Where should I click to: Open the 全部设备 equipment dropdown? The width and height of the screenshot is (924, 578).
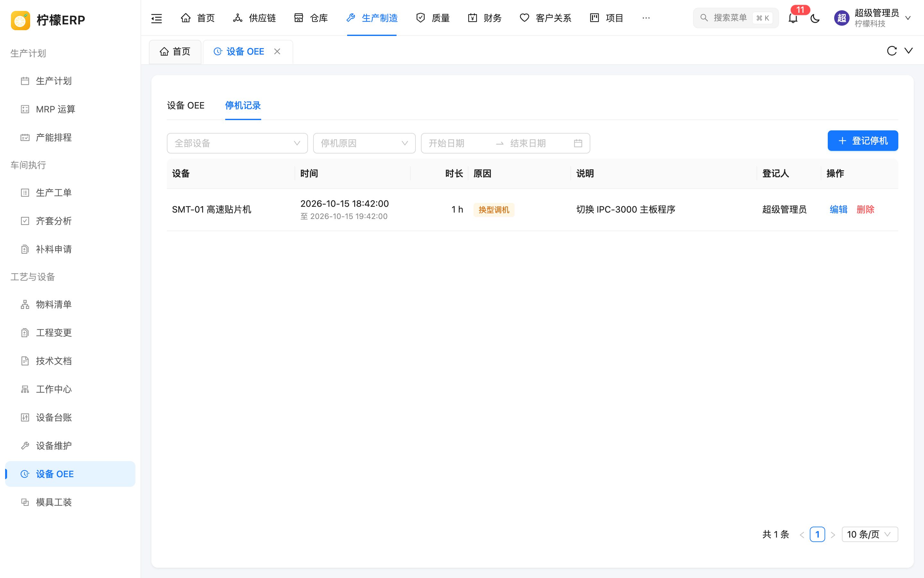237,143
